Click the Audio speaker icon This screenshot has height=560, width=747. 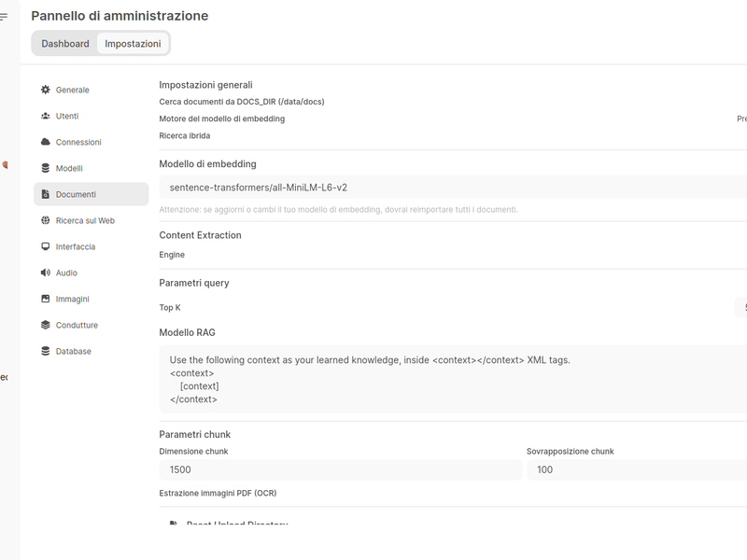tap(46, 273)
